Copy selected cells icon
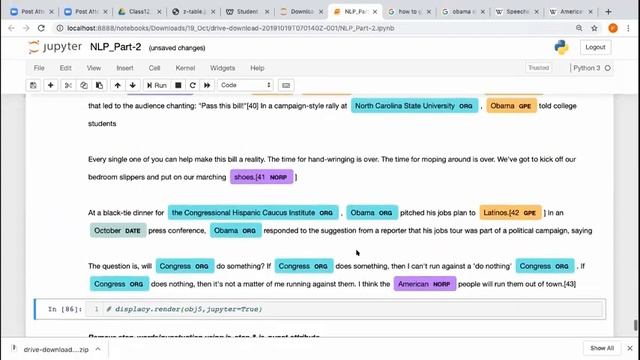The height and width of the screenshot is (360, 640). click(x=84, y=85)
